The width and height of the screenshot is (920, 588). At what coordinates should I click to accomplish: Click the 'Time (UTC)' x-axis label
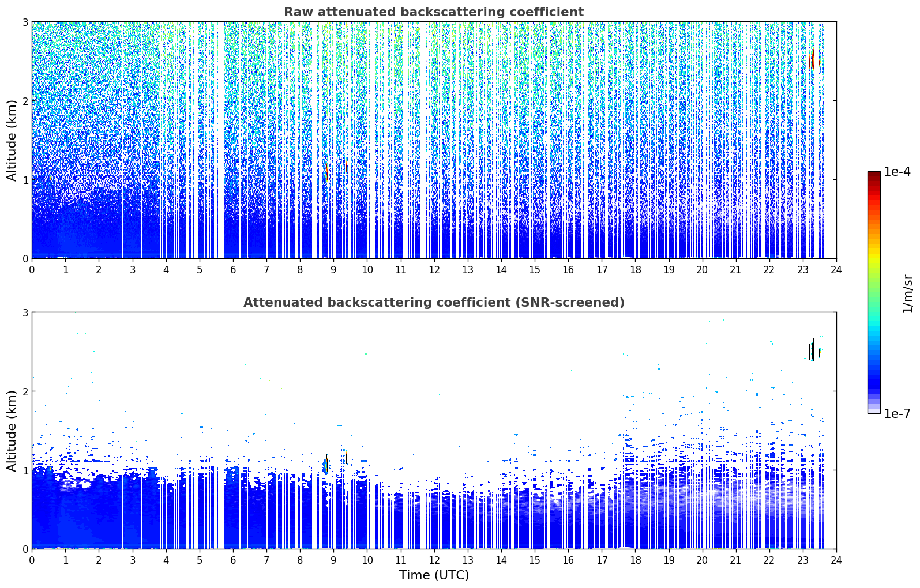[434, 575]
